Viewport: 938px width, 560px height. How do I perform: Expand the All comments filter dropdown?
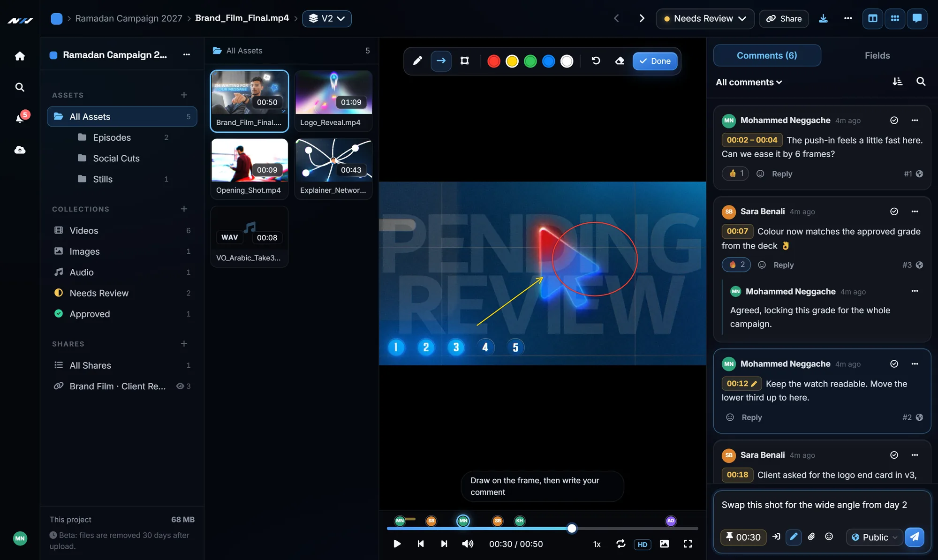coord(749,83)
